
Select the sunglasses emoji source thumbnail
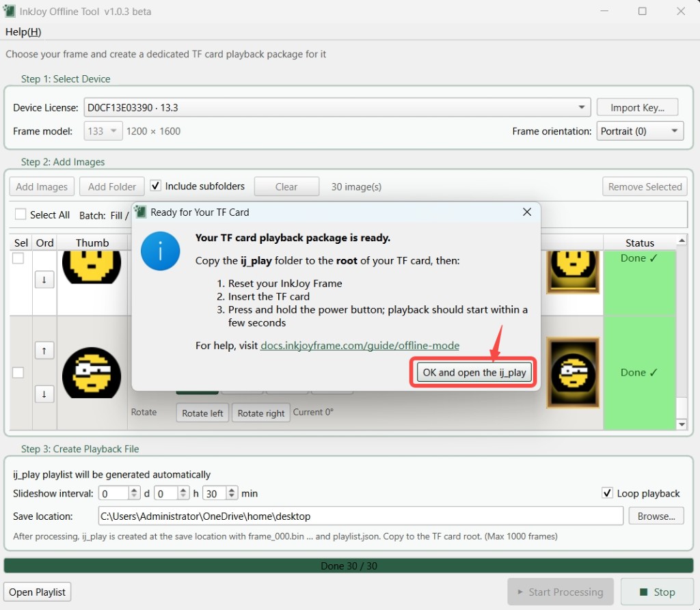(x=92, y=372)
